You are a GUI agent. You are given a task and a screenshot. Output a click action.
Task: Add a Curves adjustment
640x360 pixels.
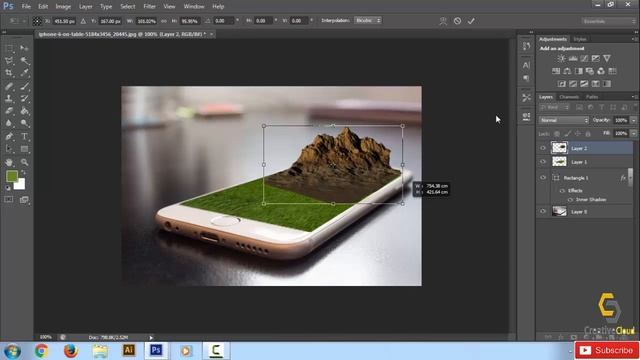[x=584, y=58]
